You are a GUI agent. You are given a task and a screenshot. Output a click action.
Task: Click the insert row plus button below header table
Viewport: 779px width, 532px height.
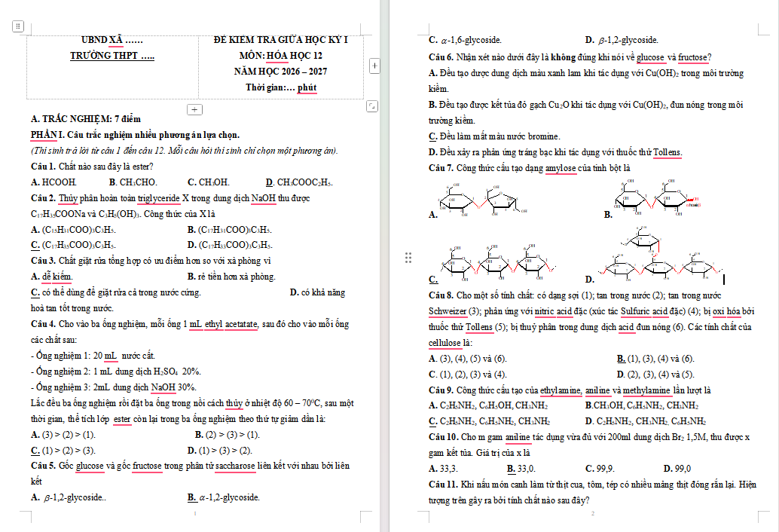coord(194,109)
